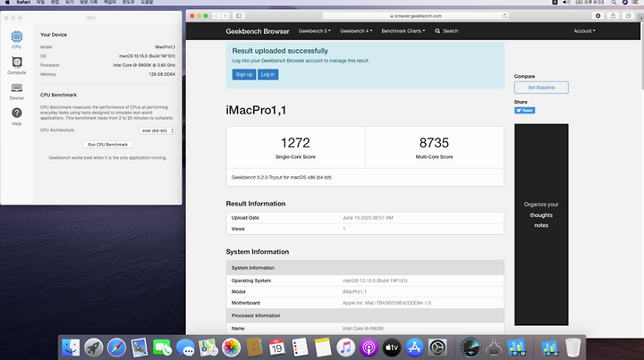The image size is (644, 360).
Task: Reload the Geekbench Browser page
Action: (504, 15)
